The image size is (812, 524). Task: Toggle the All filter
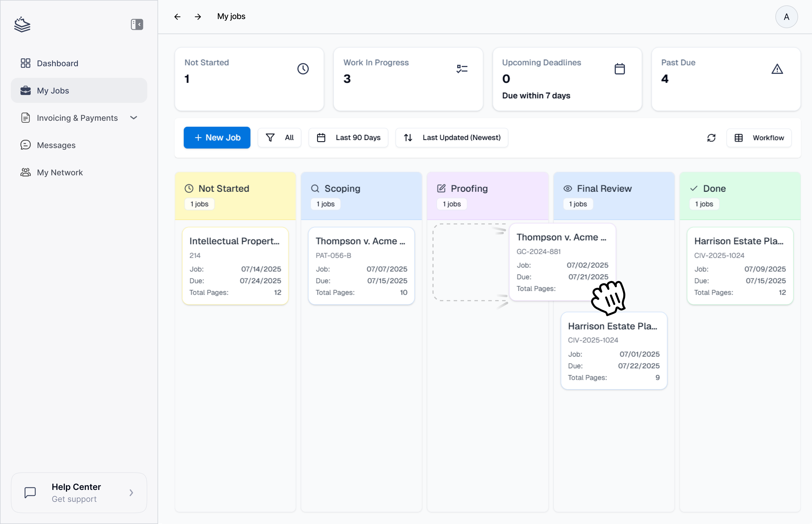coord(279,138)
